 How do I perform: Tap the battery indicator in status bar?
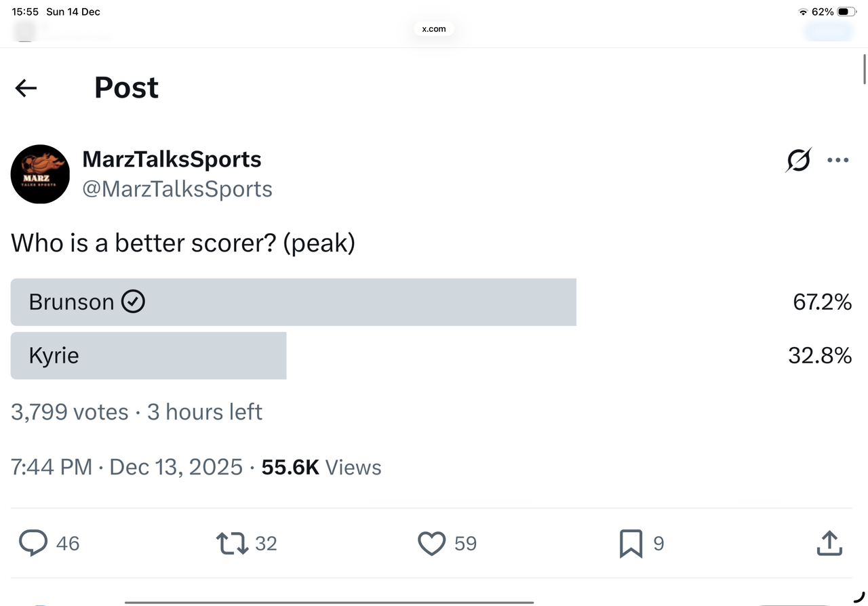[847, 12]
